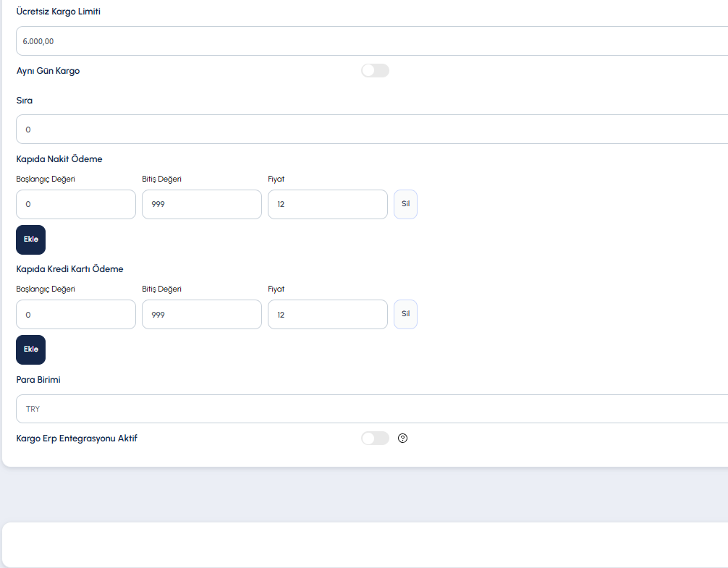The height and width of the screenshot is (568, 728).
Task: Click the Ücretsiz Kargo Limiti input field
Action: tap(372, 41)
